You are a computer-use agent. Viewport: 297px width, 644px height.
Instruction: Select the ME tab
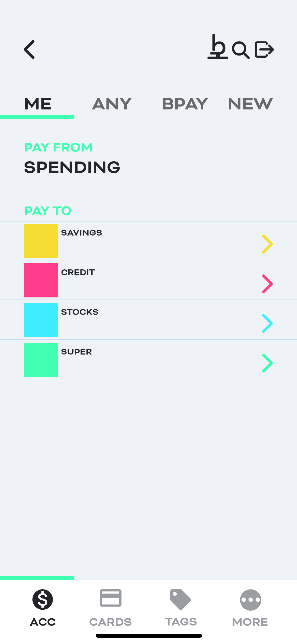point(38,104)
